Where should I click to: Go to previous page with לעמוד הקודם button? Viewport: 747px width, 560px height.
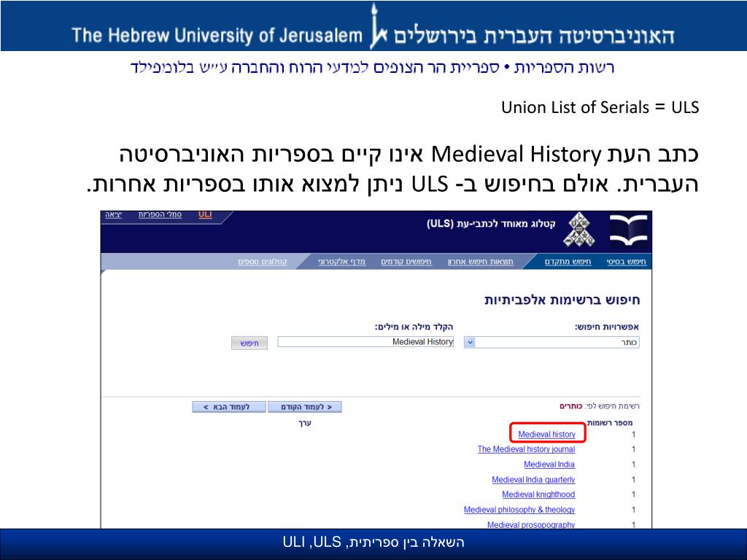(x=305, y=407)
